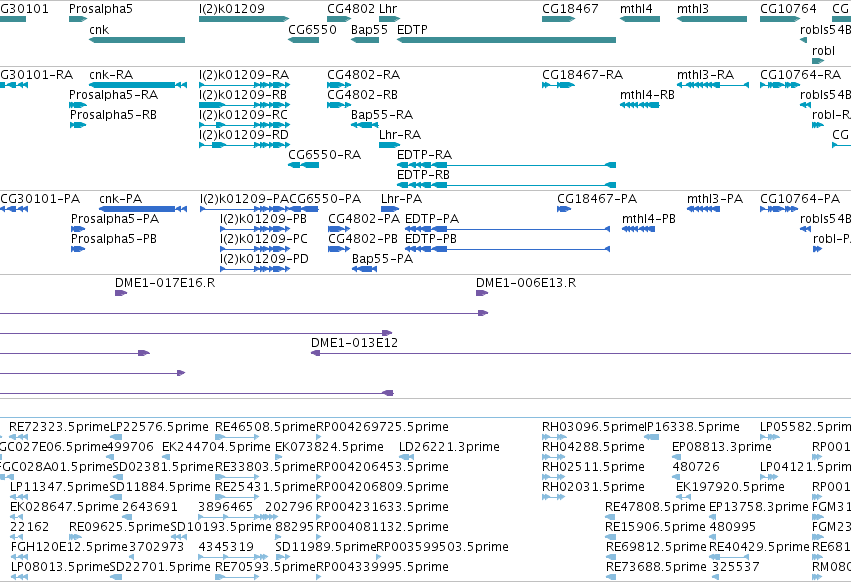The image size is (851, 582).
Task: Select the l(2)k01209-PD protein label
Action: click(264, 259)
